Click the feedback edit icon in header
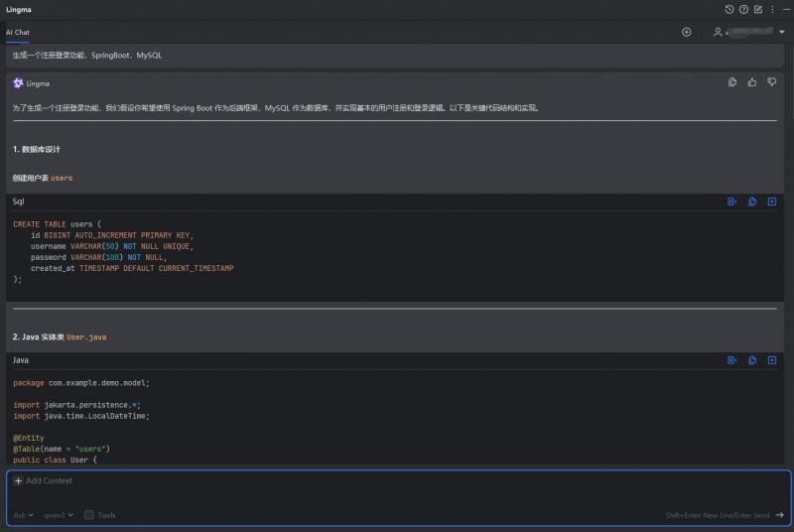Image resolution: width=794 pixels, height=532 pixels. (757, 9)
